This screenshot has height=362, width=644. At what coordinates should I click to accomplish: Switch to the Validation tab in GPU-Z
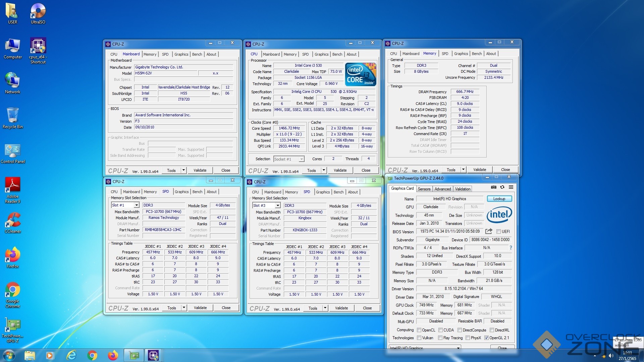[463, 189]
